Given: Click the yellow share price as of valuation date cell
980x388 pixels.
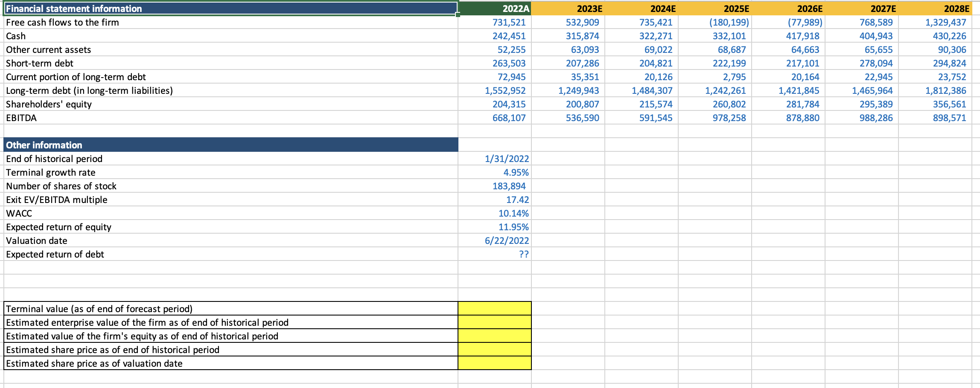Looking at the screenshot, I should (x=494, y=363).
